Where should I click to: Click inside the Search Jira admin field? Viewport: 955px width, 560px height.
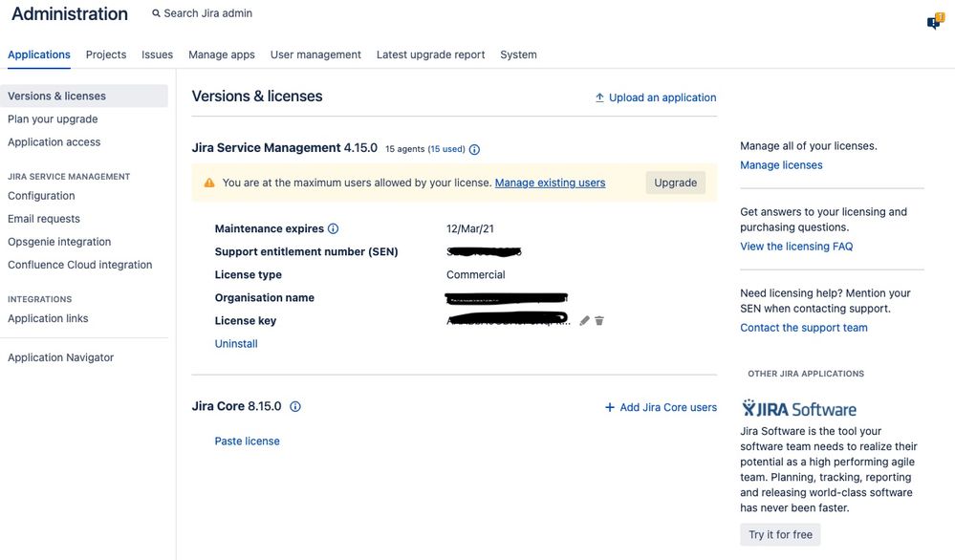pyautogui.click(x=206, y=13)
